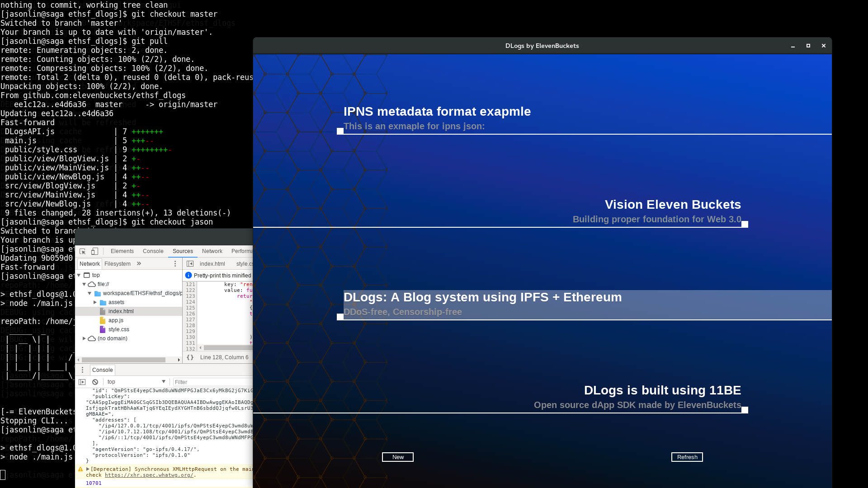Image resolution: width=868 pixels, height=488 pixels.
Task: Click the pretty-print braces icon
Action: [190, 357]
